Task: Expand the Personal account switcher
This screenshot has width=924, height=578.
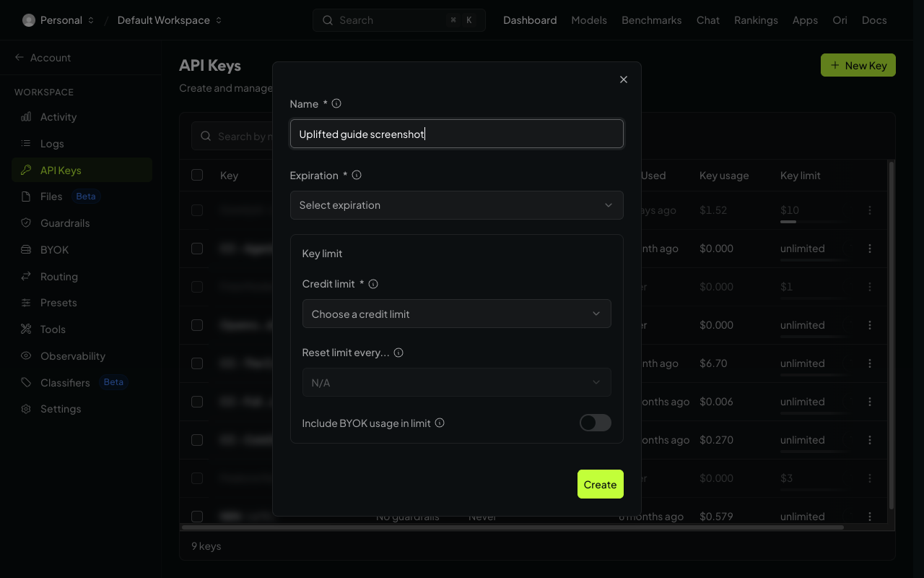Action: 58,20
